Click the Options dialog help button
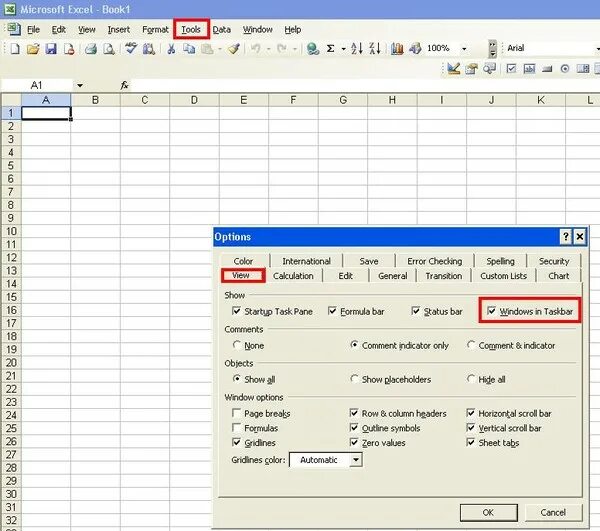Image resolution: width=600 pixels, height=531 pixels. coord(566,237)
